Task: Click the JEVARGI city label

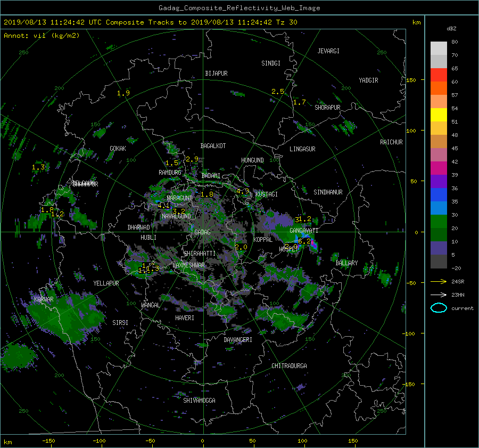Action: click(328, 51)
